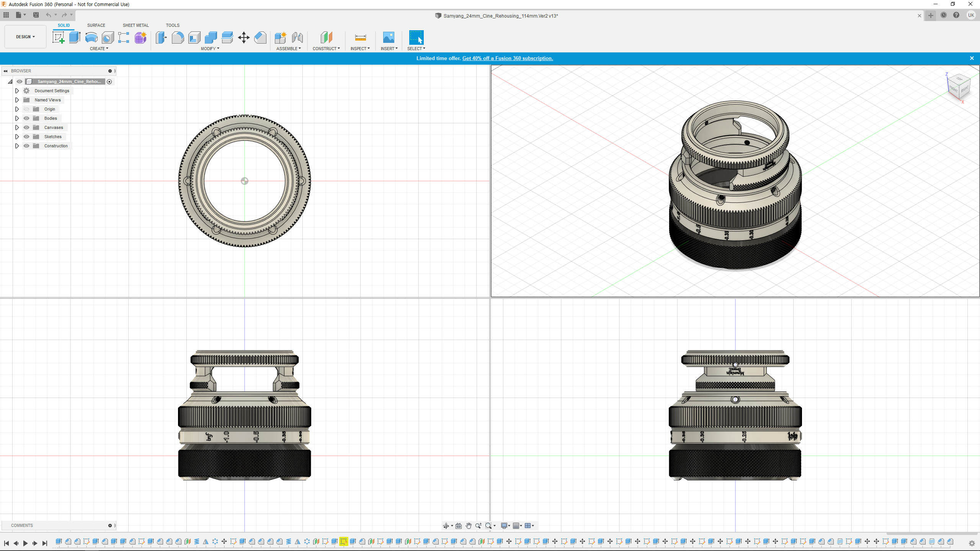Open the DESIGN workspace dropdown

pos(25,37)
